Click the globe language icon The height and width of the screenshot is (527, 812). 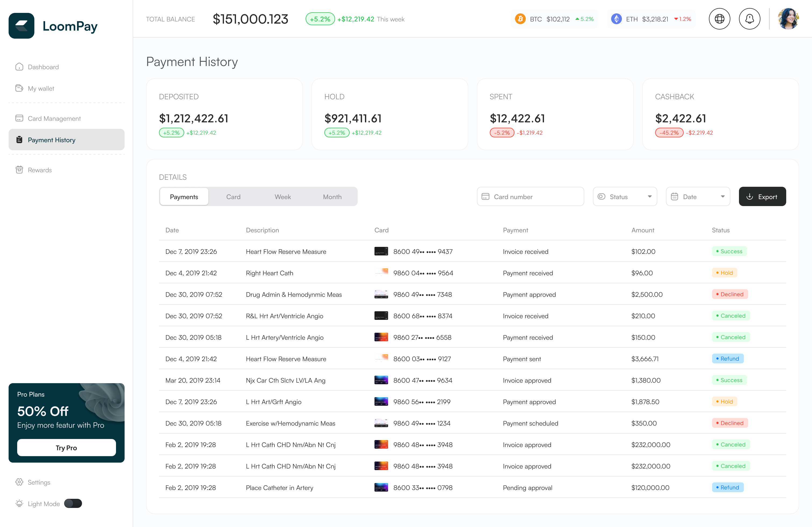[719, 19]
